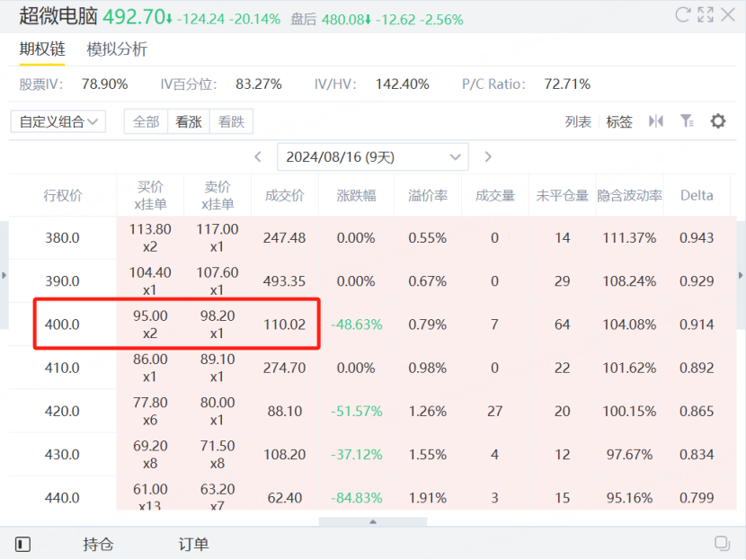Open the 持仓 tab
This screenshot has height=560, width=746.
pyautogui.click(x=98, y=544)
